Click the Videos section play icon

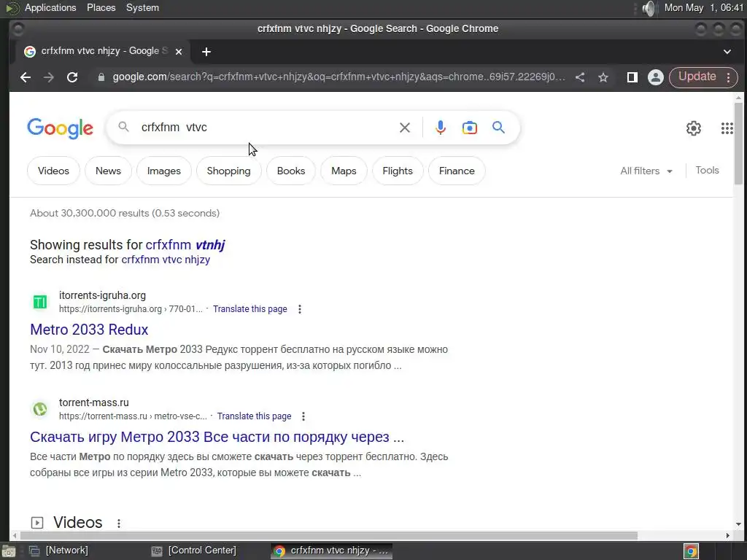[x=37, y=522]
